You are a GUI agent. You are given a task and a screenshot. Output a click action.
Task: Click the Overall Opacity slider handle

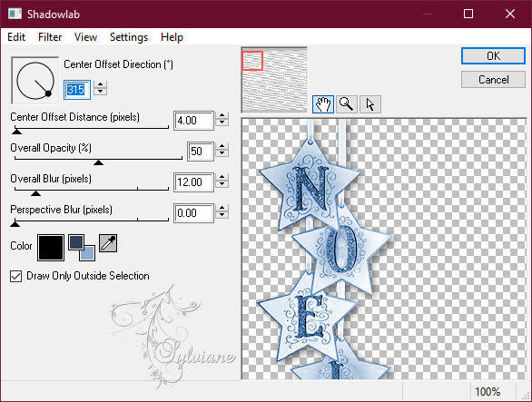click(x=98, y=162)
